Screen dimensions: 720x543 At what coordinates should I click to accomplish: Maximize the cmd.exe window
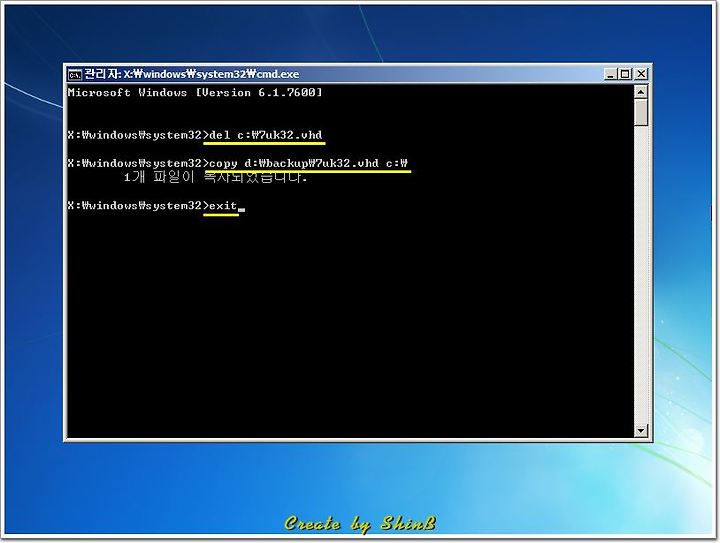[x=625, y=74]
